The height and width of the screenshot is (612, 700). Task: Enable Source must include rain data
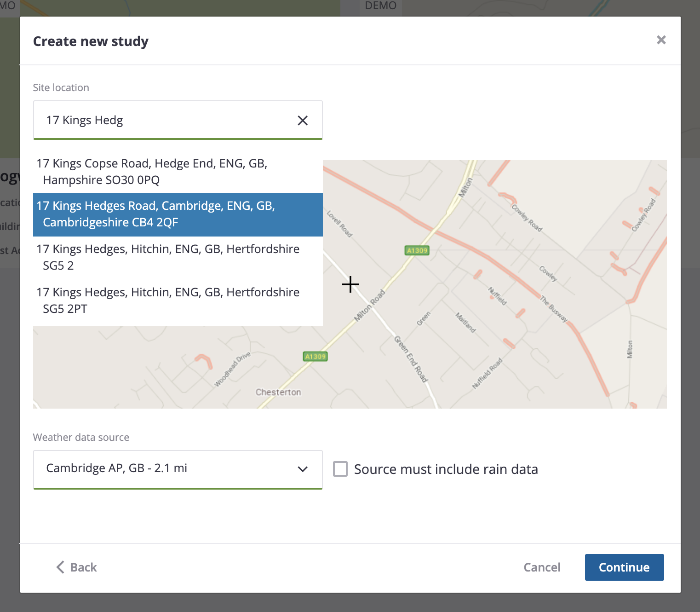(340, 469)
